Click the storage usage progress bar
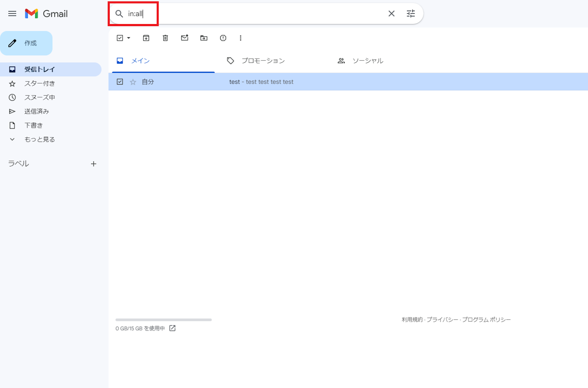 (x=163, y=319)
